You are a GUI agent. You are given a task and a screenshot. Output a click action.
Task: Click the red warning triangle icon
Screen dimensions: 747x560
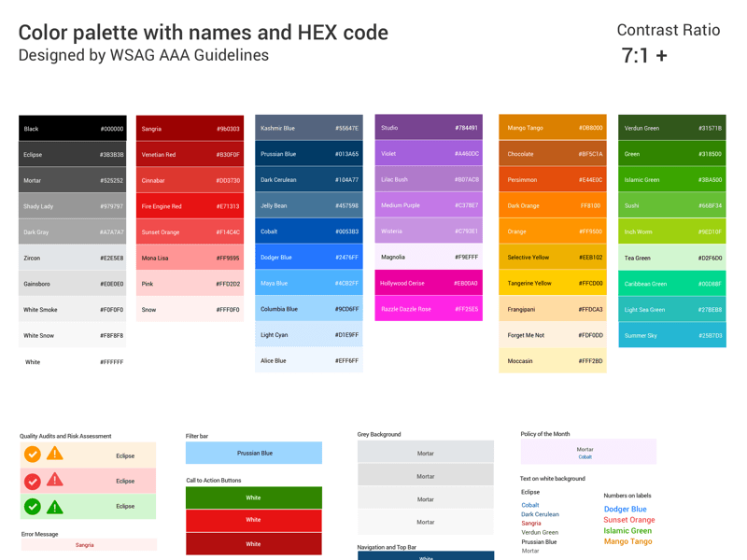[x=55, y=480]
